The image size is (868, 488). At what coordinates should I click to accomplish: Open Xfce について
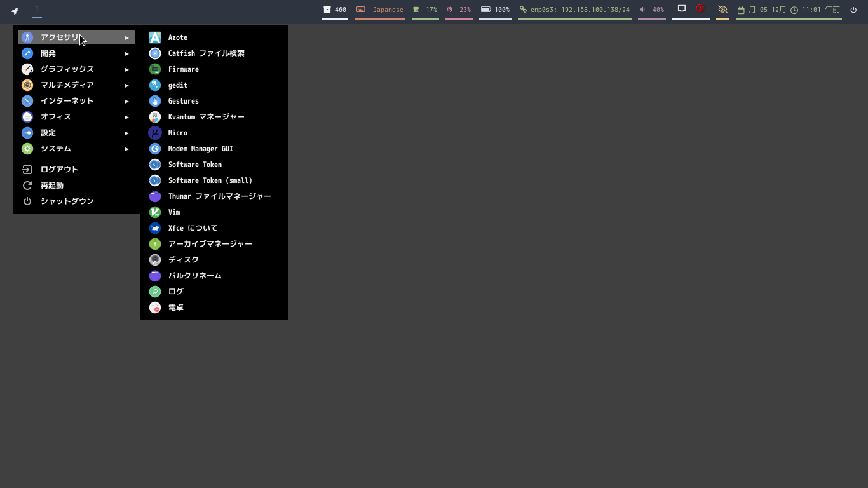point(214,228)
